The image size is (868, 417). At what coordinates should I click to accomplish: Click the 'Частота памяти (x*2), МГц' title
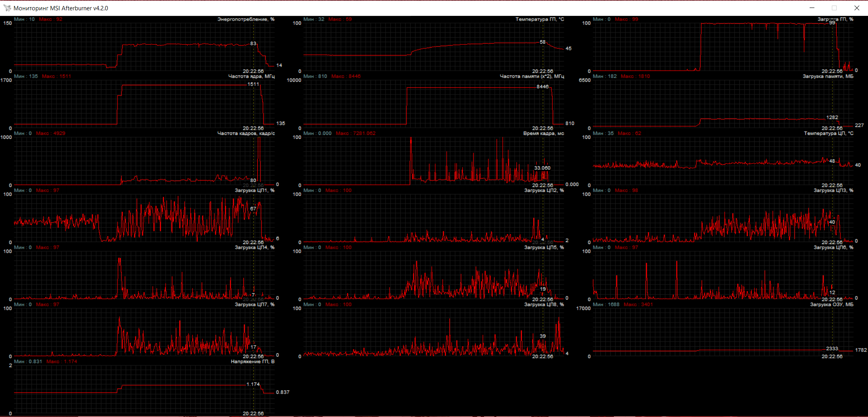(532, 76)
